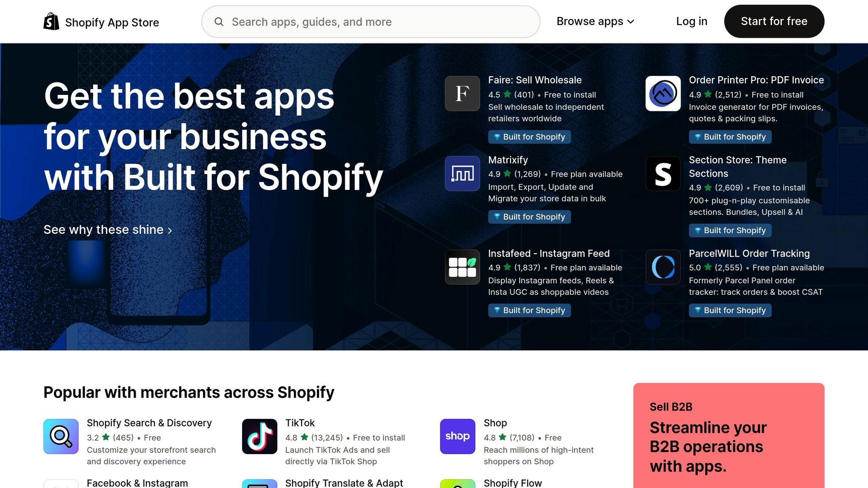Open the Instafeed app icon
Screen dimensions: 868x488
(462, 267)
